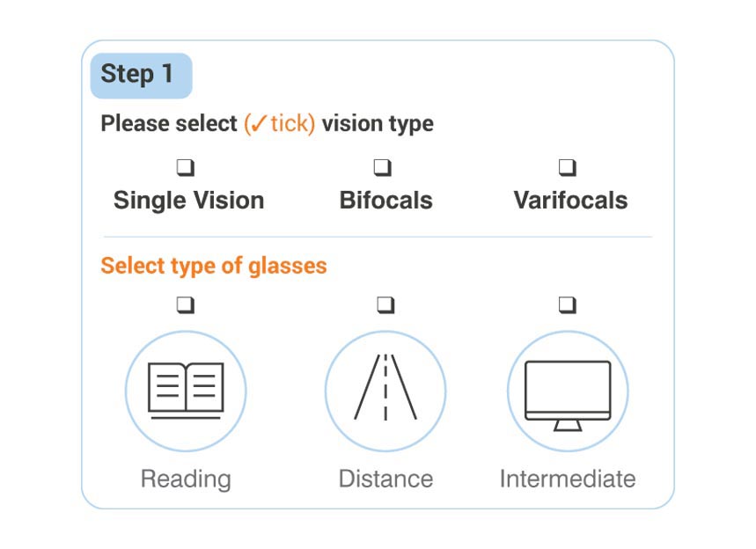Click the Intermediate caption text
The image size is (756, 549).
coord(568,479)
